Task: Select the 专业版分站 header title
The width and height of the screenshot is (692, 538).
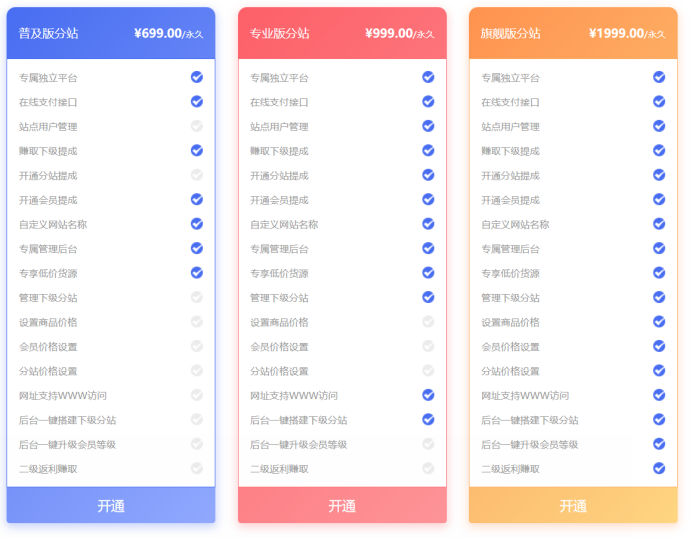Action: [x=279, y=33]
